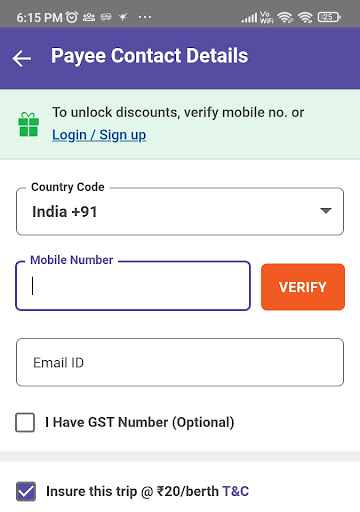Tap the three dots status icon

click(145, 17)
